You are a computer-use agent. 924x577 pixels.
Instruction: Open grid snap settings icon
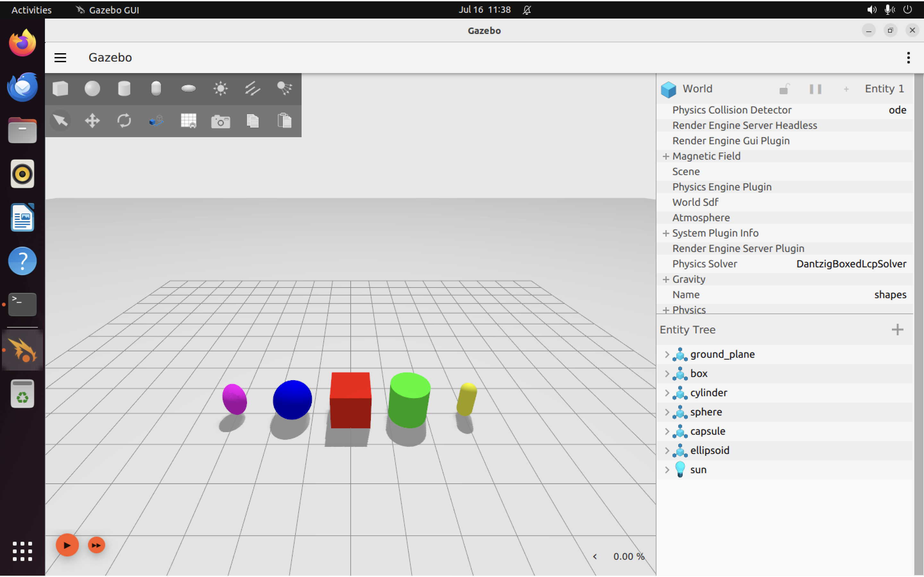tap(188, 121)
